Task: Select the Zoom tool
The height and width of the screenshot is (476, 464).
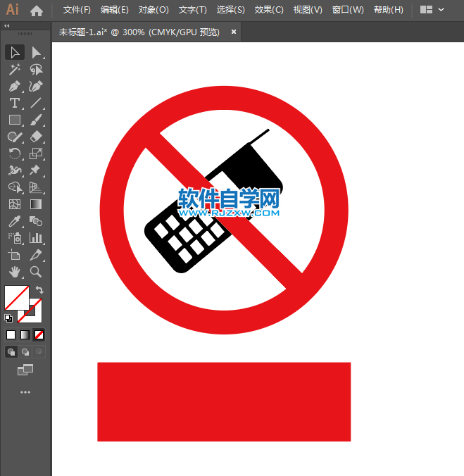Action: 36,272
